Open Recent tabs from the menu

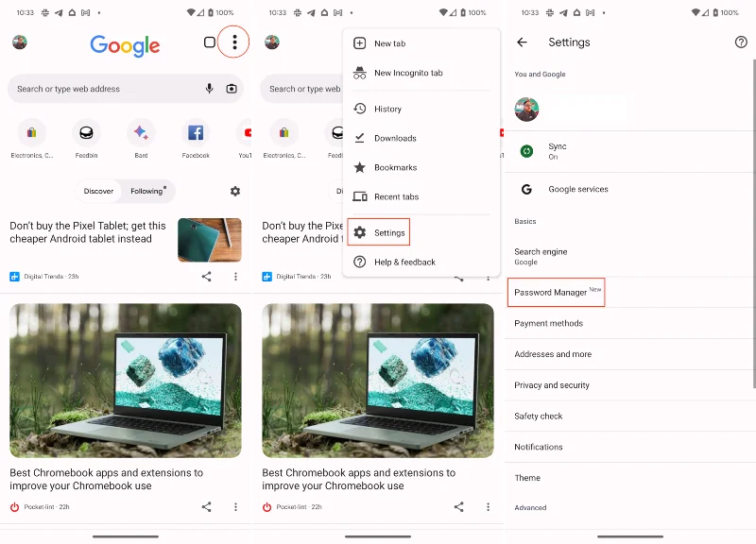[x=421, y=196]
